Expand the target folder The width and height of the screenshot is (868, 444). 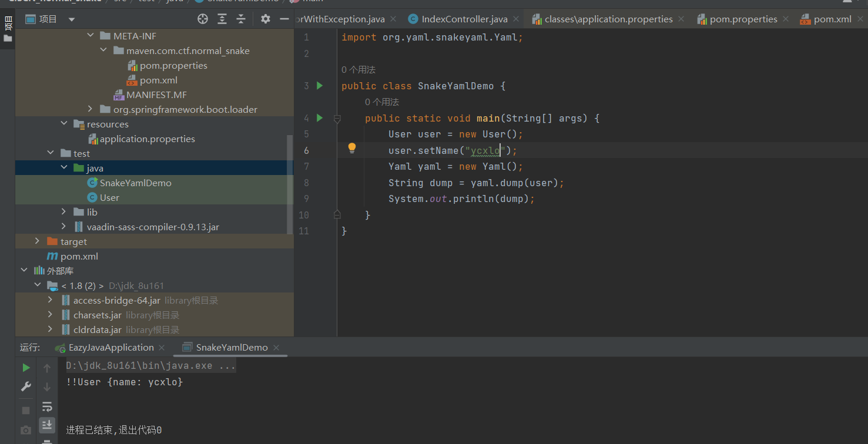click(37, 241)
